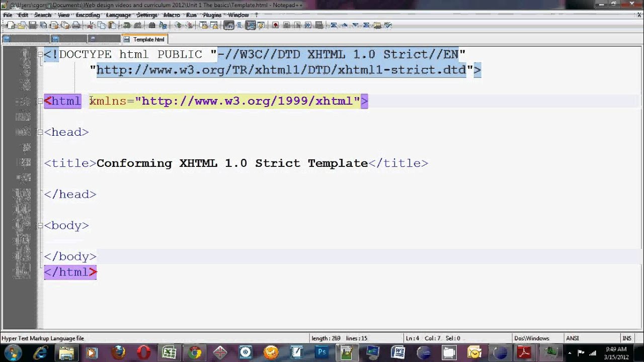Open Opera from the taskbar
Image resolution: width=644 pixels, height=362 pixels.
tap(143, 352)
